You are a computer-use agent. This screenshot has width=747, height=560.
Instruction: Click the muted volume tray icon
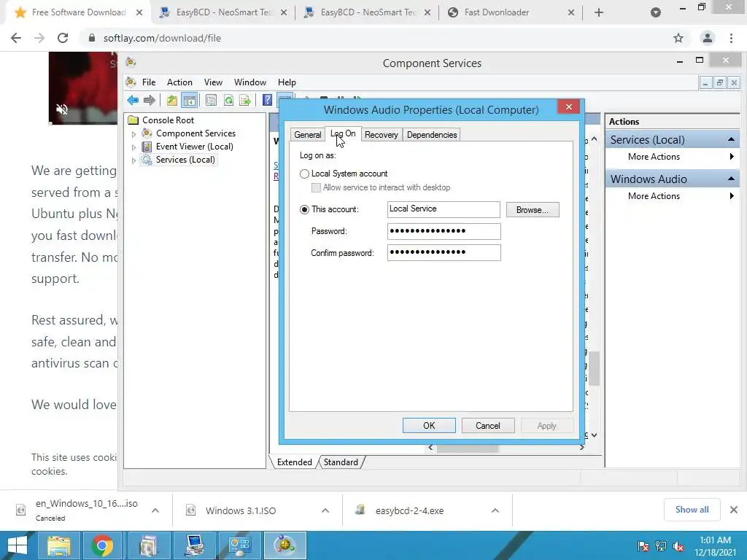coord(678,546)
